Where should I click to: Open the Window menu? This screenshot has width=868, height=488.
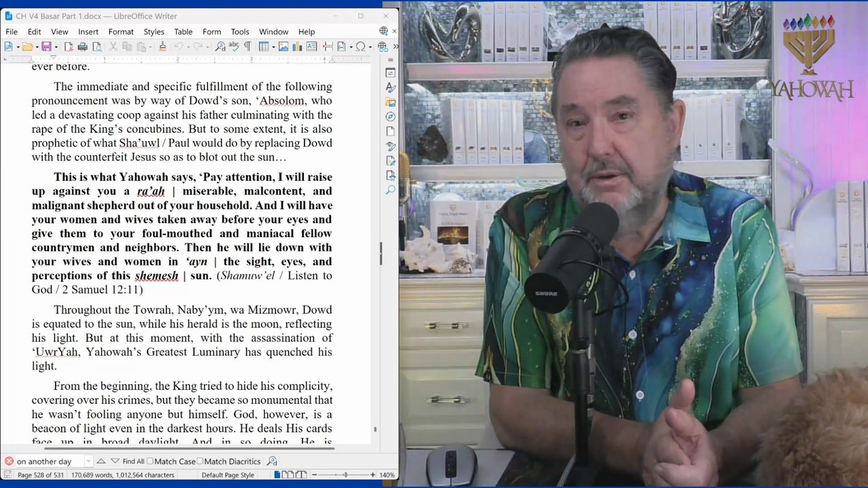(x=273, y=32)
